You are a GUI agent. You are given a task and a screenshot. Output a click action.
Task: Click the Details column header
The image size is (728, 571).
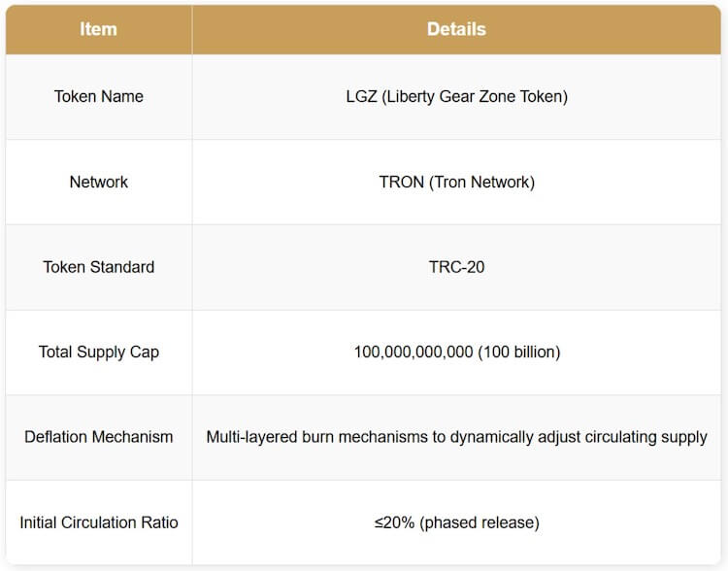point(456,29)
